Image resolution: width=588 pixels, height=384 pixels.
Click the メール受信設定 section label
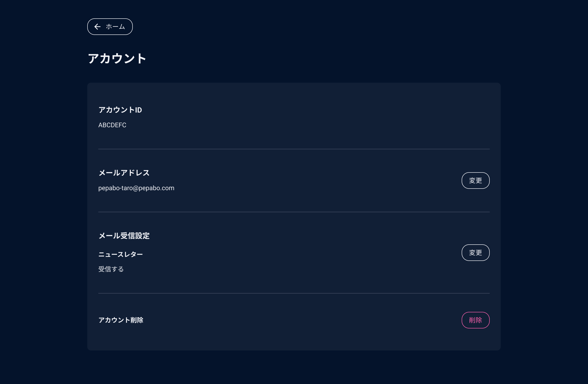tap(124, 236)
